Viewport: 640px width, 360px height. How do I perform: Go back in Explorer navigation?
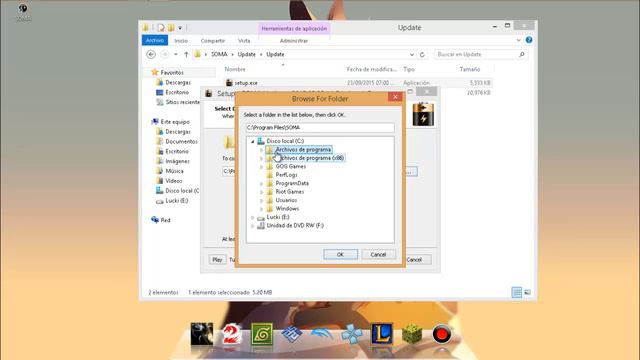pos(151,54)
